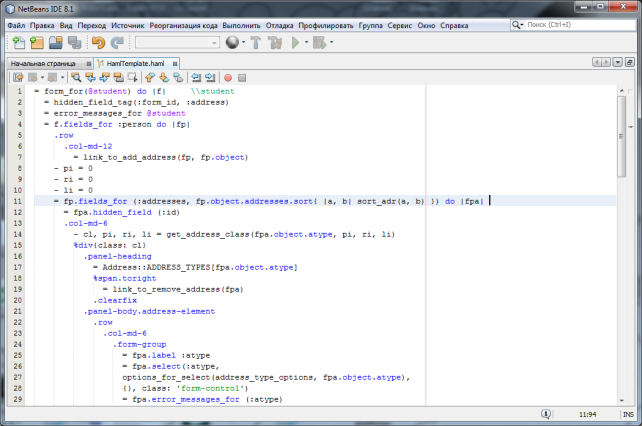Click the New File toolbar icon
The width and height of the screenshot is (642, 426).
[x=18, y=43]
